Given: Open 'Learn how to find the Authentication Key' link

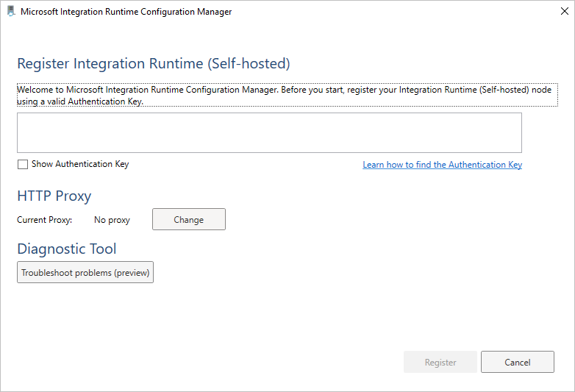Looking at the screenshot, I should (442, 165).
